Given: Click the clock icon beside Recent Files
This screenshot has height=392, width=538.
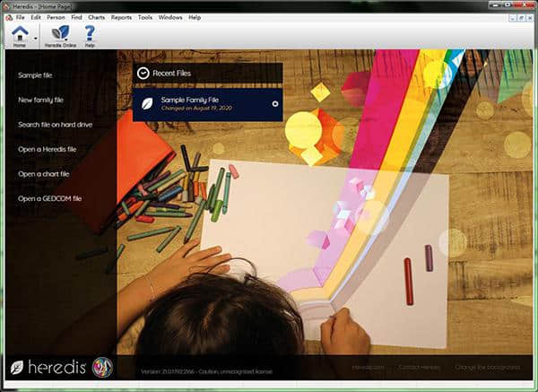Looking at the screenshot, I should tap(143, 74).
